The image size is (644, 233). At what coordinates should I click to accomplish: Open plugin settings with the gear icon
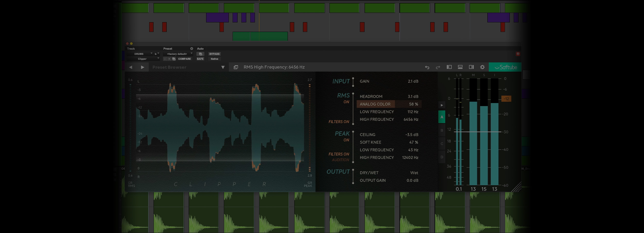pos(482,67)
